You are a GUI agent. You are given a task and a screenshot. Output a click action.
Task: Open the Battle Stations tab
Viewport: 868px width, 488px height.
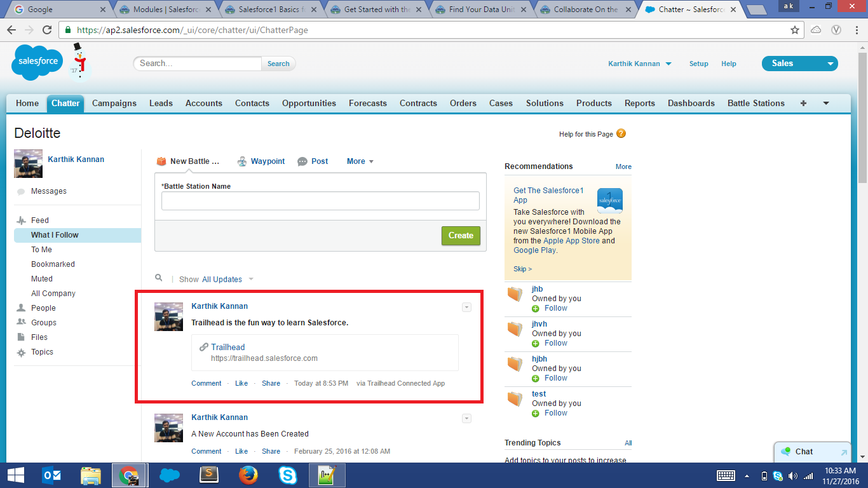[x=756, y=103]
